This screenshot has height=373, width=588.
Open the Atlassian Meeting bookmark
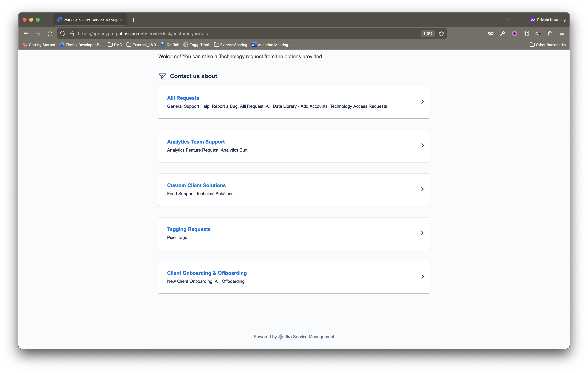[x=273, y=45]
